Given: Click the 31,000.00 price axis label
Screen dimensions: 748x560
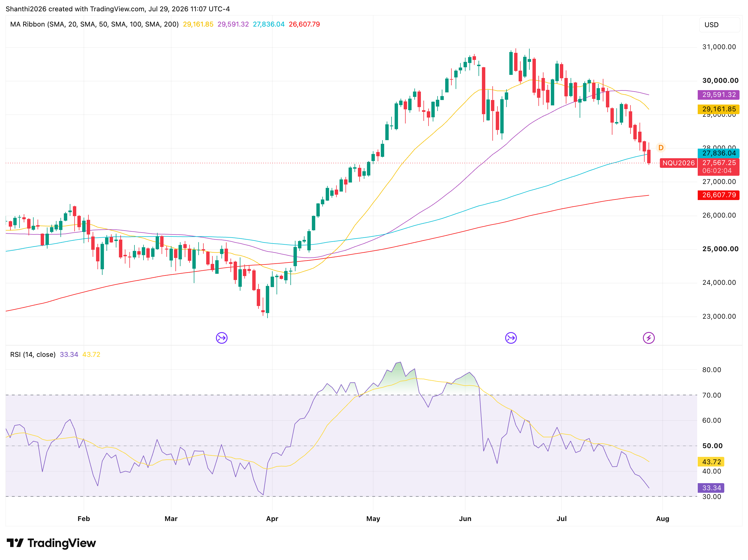Looking at the screenshot, I should click(x=719, y=47).
